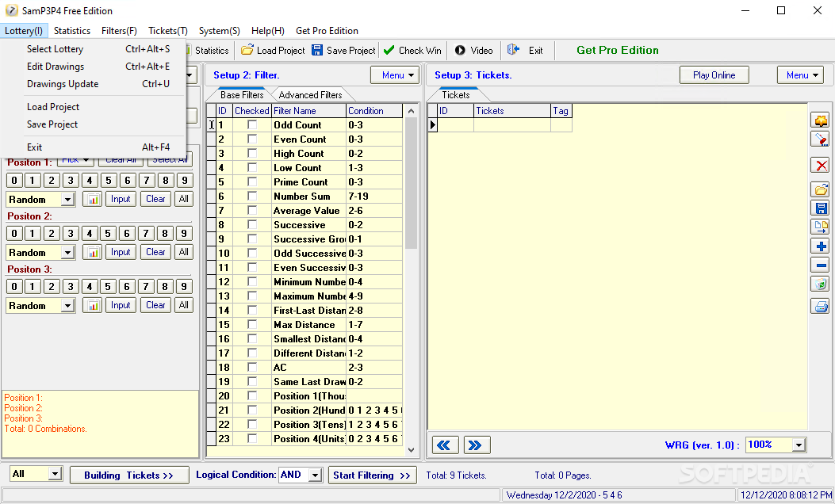
Task: Click the red X delete ticket icon
Action: (821, 166)
